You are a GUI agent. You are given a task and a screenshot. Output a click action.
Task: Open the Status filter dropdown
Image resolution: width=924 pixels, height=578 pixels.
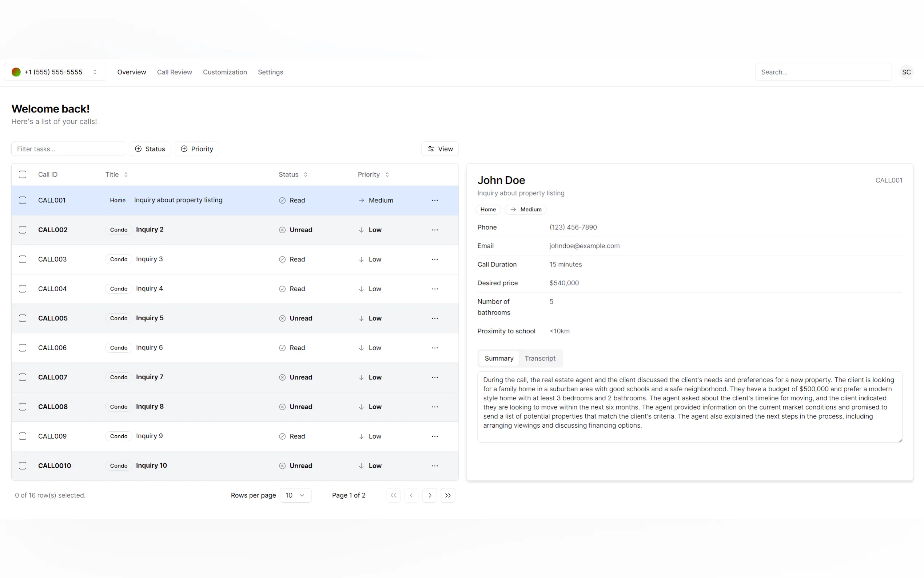(150, 149)
